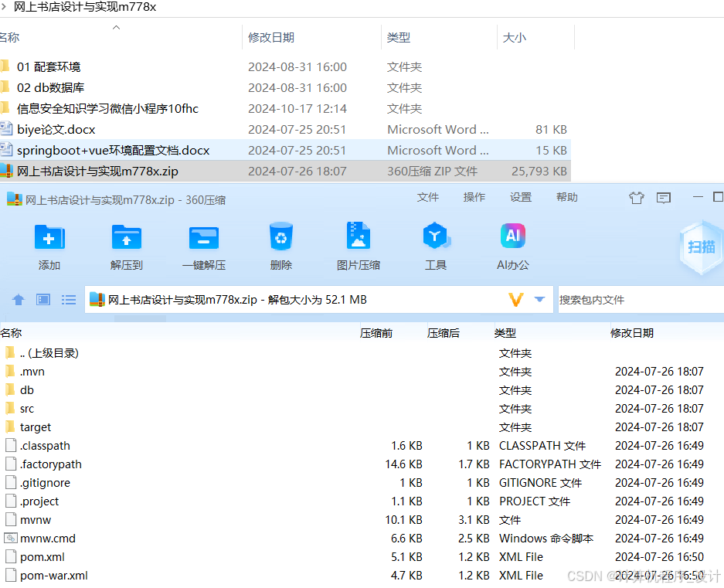Select the pom.xml file in the archive
724x588 pixels.
(41, 556)
